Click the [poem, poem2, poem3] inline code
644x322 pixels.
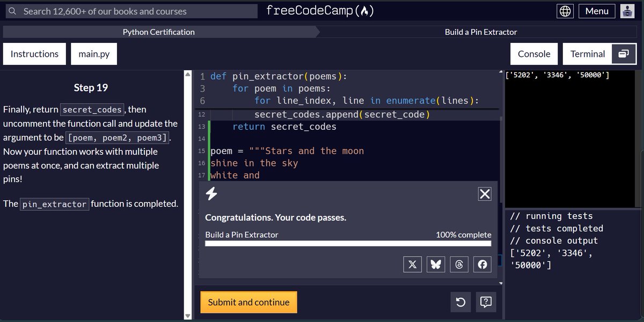(117, 138)
